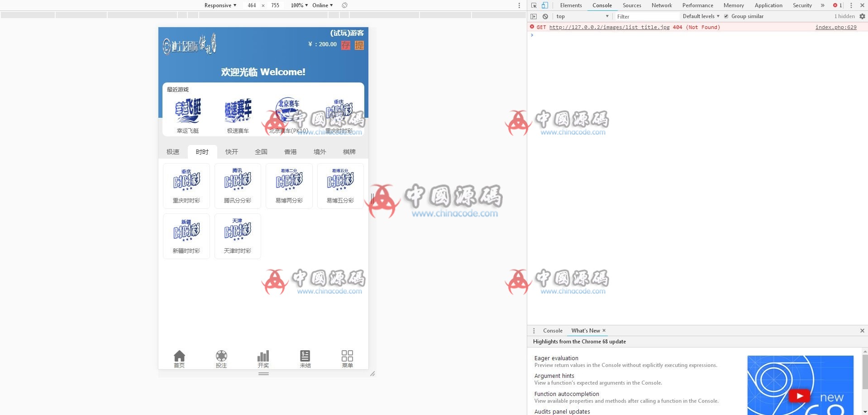Screen dimensions: 868x415
Task: Show the console sidebar
Action: pos(534,16)
